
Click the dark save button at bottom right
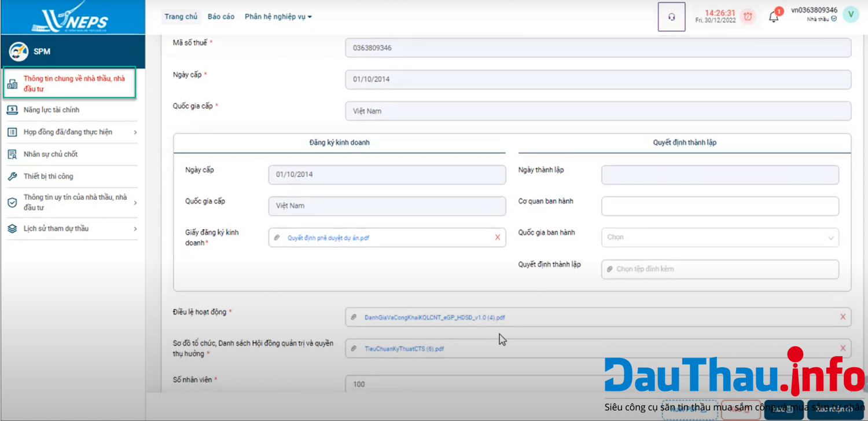point(784,409)
